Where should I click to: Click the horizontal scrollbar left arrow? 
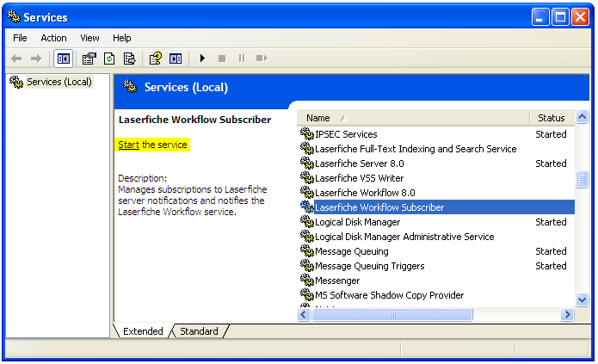pyautogui.click(x=304, y=315)
